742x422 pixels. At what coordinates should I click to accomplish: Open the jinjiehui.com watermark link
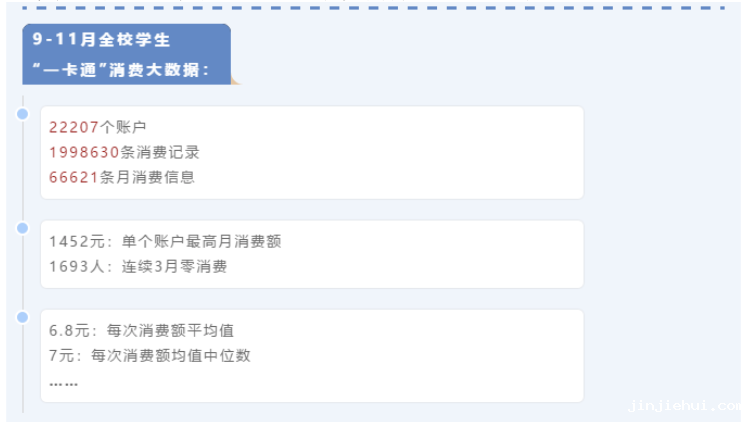(x=683, y=406)
